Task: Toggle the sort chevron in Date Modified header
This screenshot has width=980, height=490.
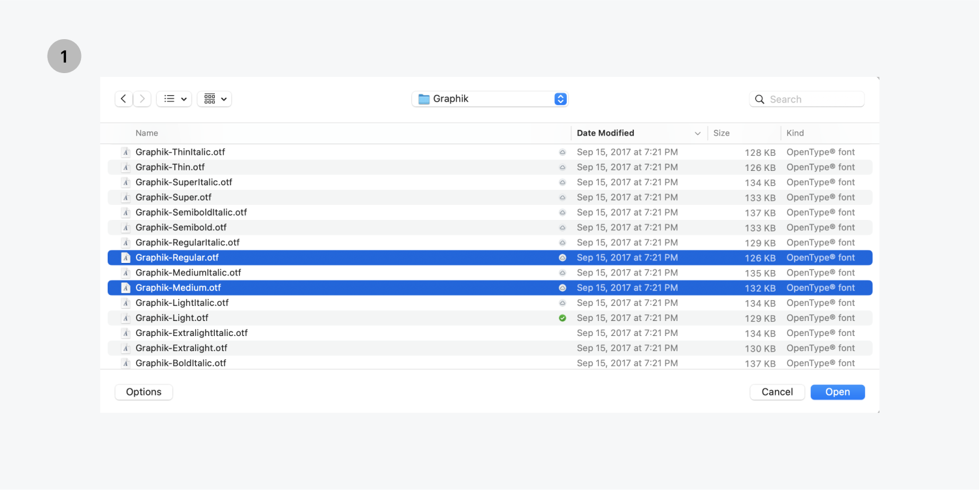Action: pyautogui.click(x=697, y=133)
